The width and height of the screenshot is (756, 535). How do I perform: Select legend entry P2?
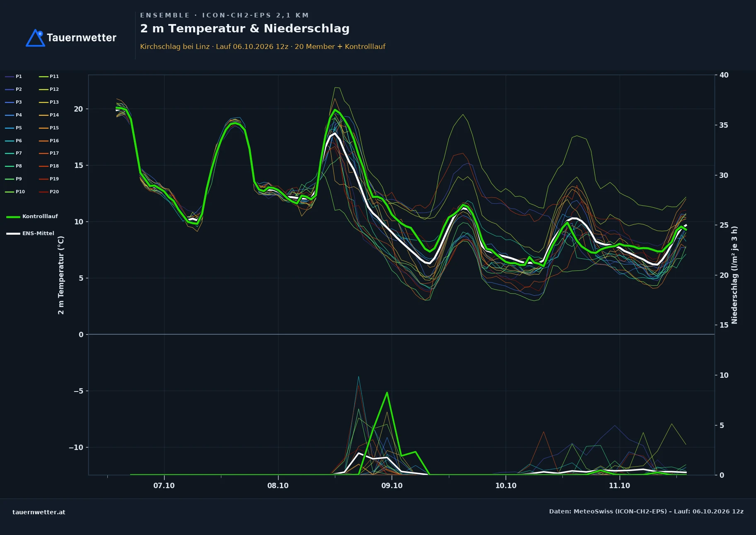pyautogui.click(x=14, y=89)
